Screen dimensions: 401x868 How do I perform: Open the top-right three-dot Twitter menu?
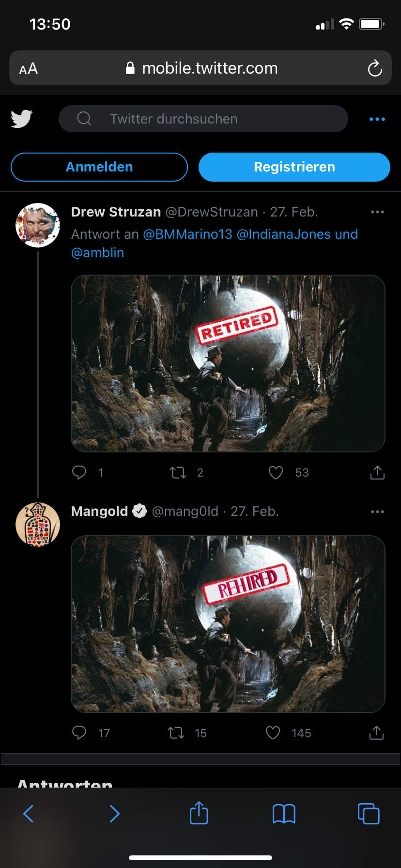tap(377, 119)
